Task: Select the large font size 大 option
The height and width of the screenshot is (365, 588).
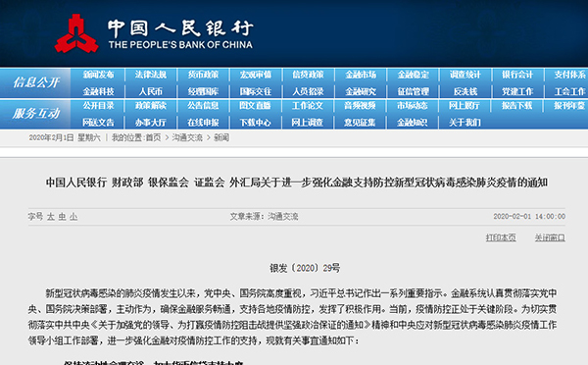Action: tap(51, 217)
